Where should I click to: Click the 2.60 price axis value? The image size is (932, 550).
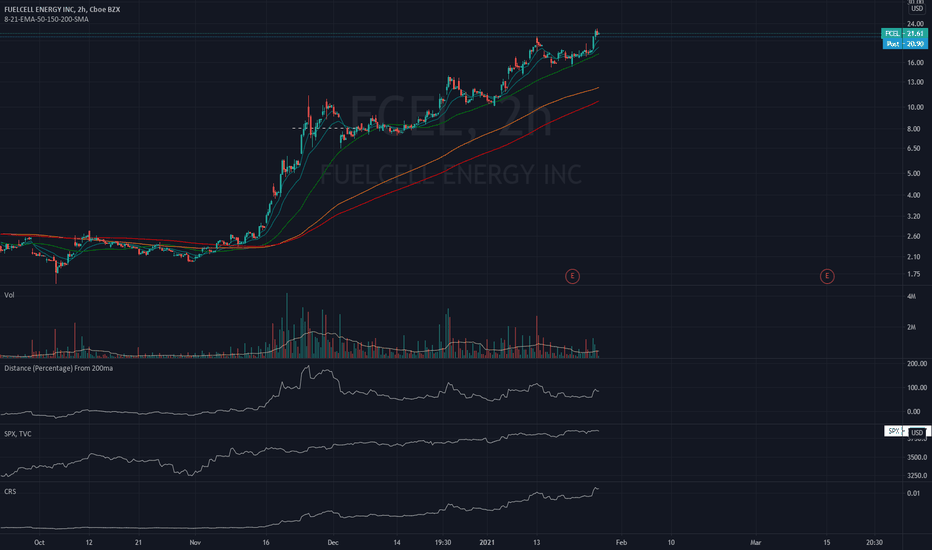[x=915, y=237]
